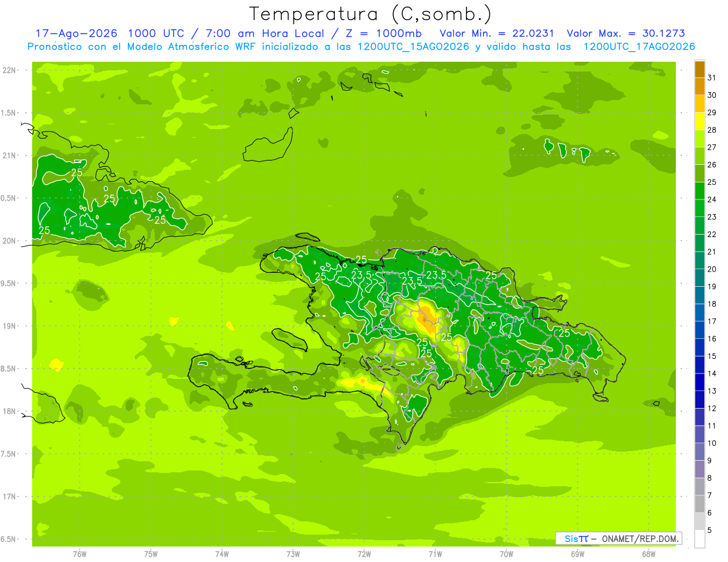
Task: Click the 18N latitude tick label
Action: coord(10,411)
